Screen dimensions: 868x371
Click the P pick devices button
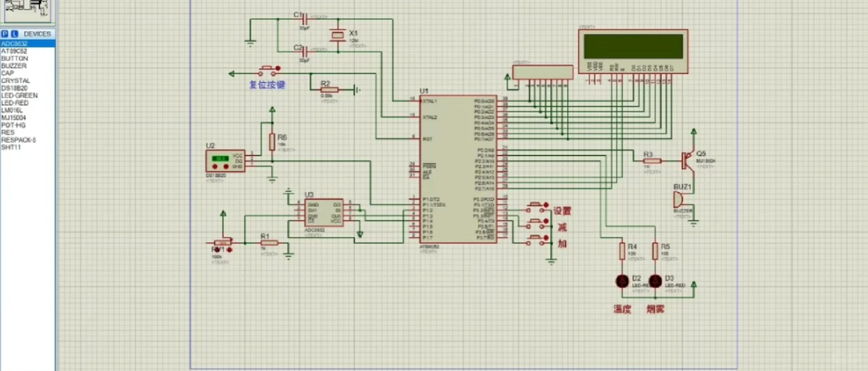pyautogui.click(x=5, y=34)
